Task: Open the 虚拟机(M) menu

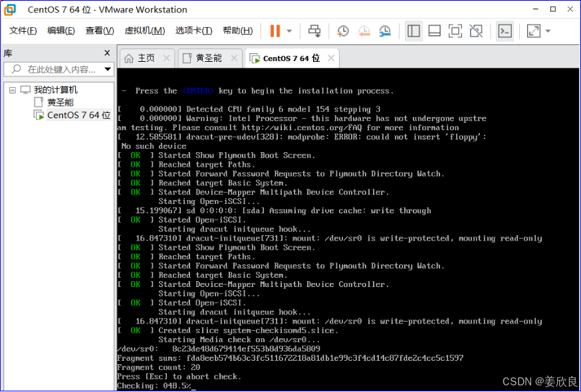Action: click(144, 31)
